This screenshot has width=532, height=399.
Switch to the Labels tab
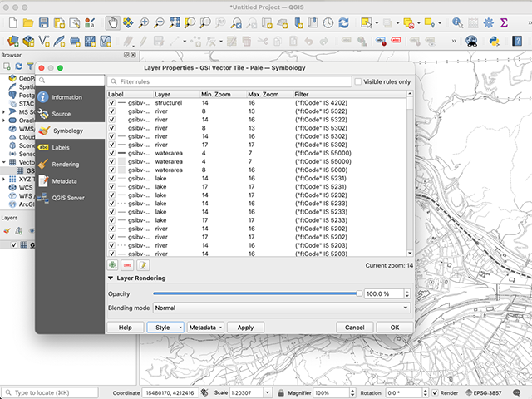point(60,147)
